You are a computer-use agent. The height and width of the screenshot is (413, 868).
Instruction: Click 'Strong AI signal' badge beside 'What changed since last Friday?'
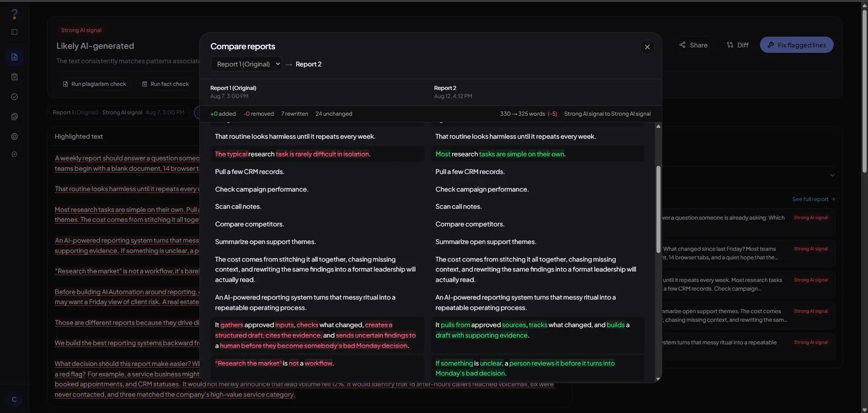[x=811, y=249]
